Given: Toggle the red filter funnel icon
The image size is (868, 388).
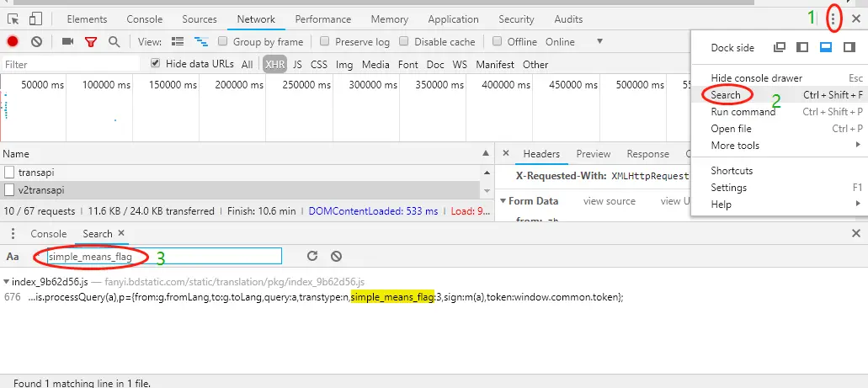Looking at the screenshot, I should click(91, 42).
